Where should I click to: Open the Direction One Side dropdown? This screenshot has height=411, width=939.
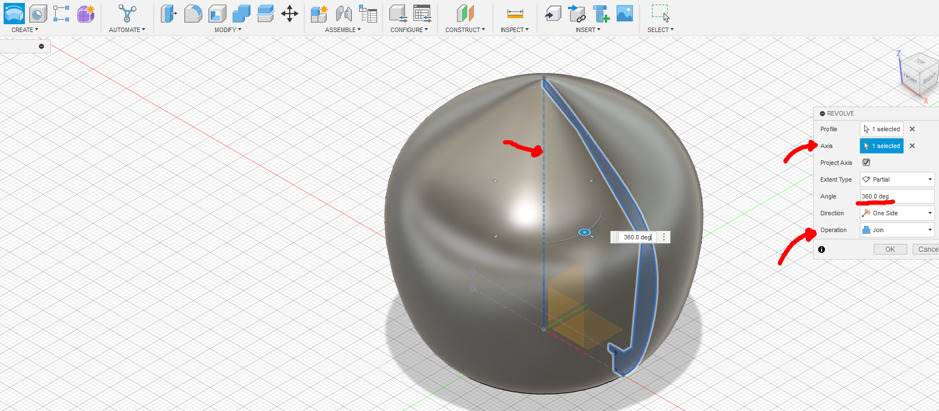(x=897, y=213)
